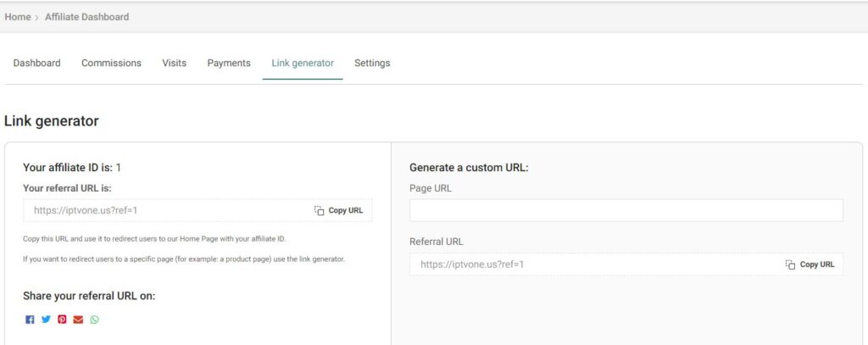Go to the Visits tab
868x345 pixels.
pos(175,63)
